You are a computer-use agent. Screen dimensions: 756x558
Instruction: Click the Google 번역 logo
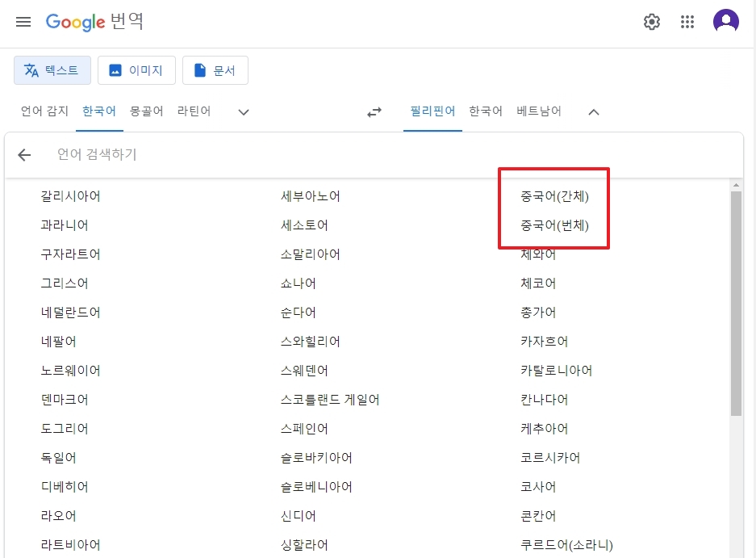94,22
